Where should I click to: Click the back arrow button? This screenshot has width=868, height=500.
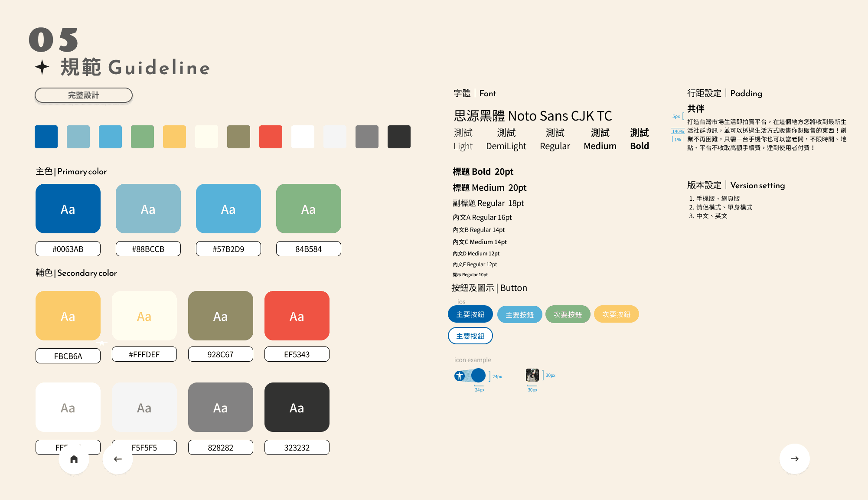[118, 459]
